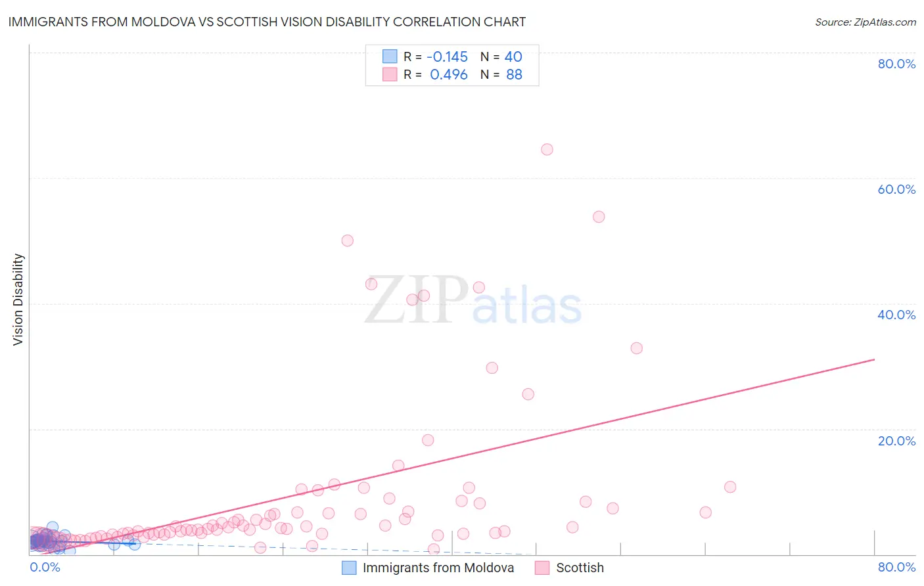
Task: Click the 80.0% y-axis tick label
Action: 896,64
